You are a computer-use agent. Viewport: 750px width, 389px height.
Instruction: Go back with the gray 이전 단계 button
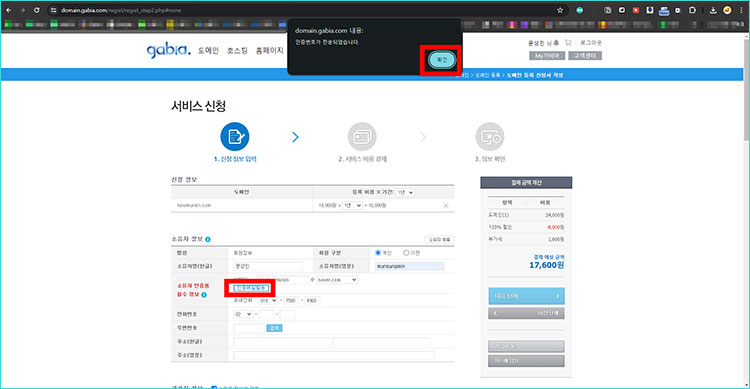526,313
